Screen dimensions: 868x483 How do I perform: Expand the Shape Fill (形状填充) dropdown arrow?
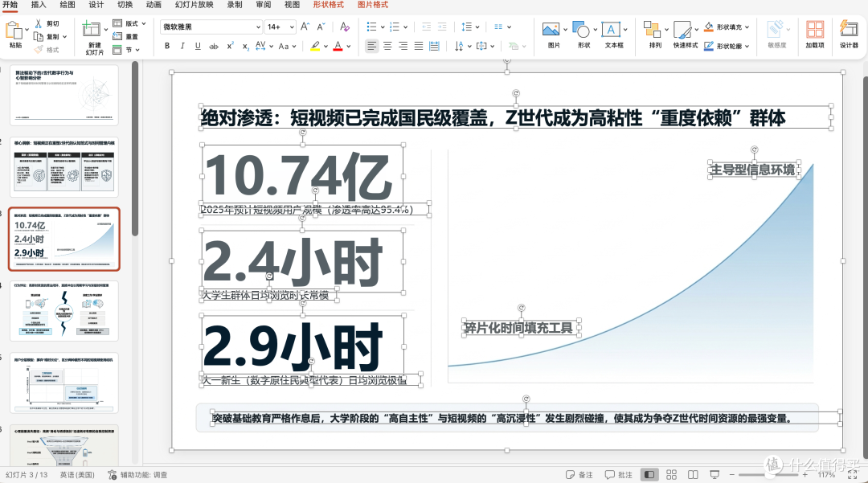coord(747,27)
